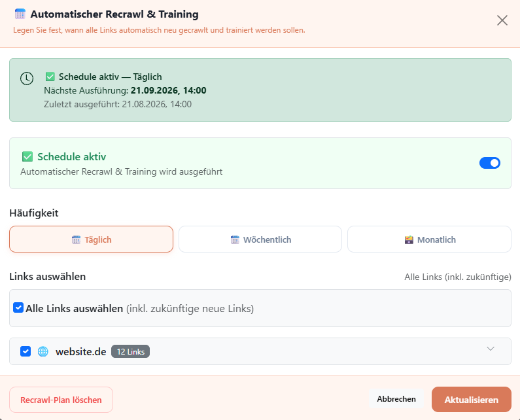The width and height of the screenshot is (520, 420).
Task: Click the website.de domain name
Action: (81, 352)
